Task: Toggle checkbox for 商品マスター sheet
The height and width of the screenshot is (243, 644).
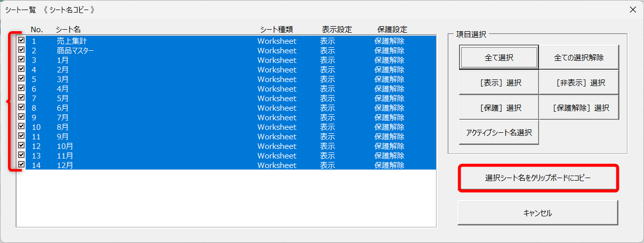Action: click(22, 50)
